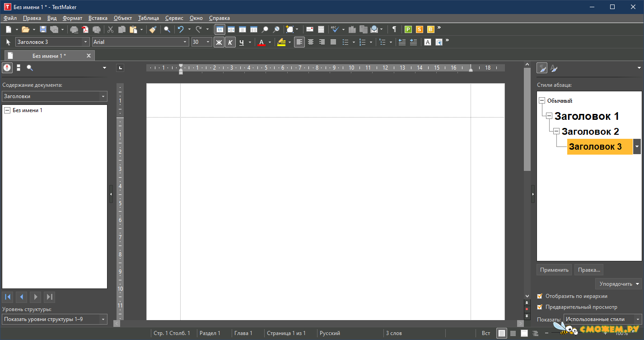Align paragraph left
This screenshot has height=340, width=644.
pyautogui.click(x=299, y=42)
